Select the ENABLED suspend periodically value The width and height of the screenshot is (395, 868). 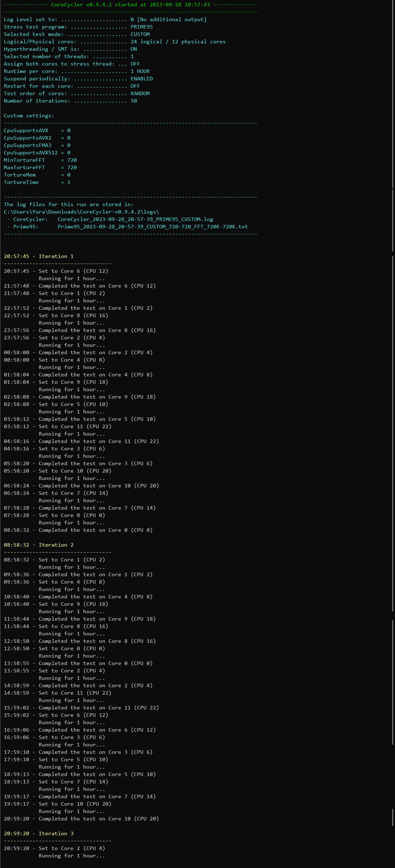pyautogui.click(x=142, y=79)
